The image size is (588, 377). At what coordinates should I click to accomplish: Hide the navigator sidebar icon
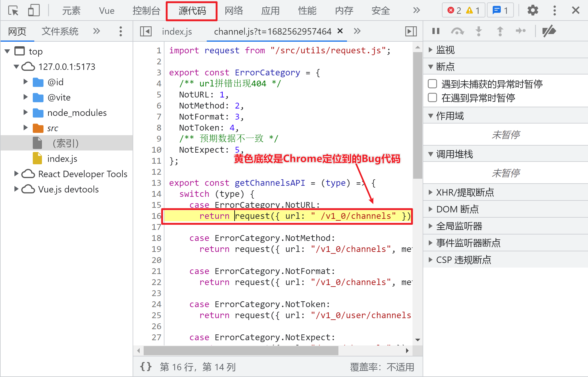click(x=146, y=31)
